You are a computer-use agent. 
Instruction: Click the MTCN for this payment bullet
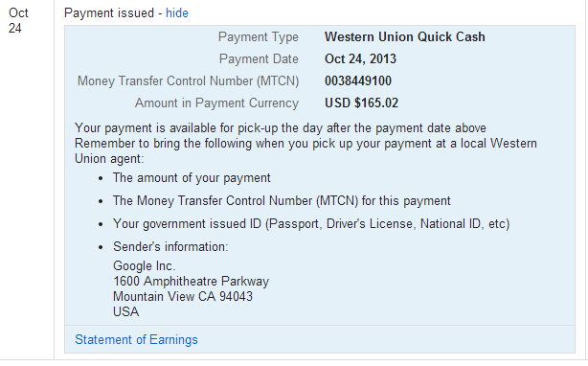point(282,201)
